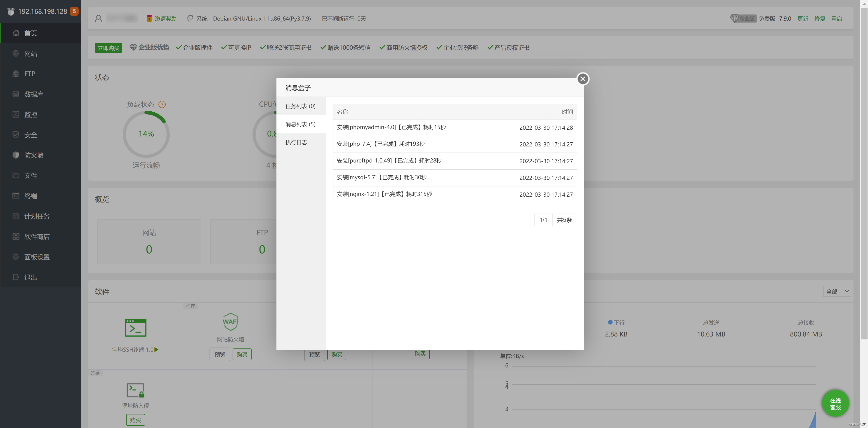Switch to 任务列表 (0) tab

click(301, 106)
